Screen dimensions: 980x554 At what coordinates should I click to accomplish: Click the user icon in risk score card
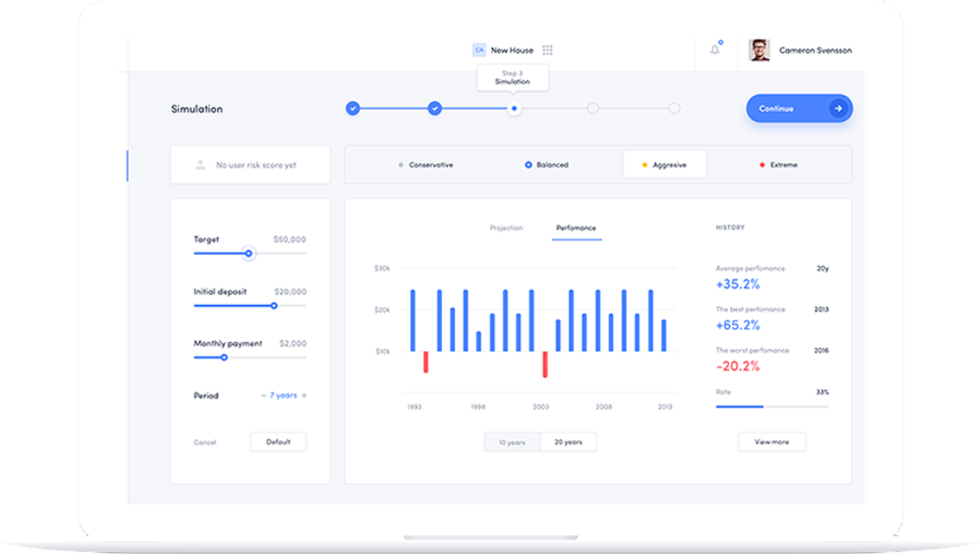tap(200, 164)
